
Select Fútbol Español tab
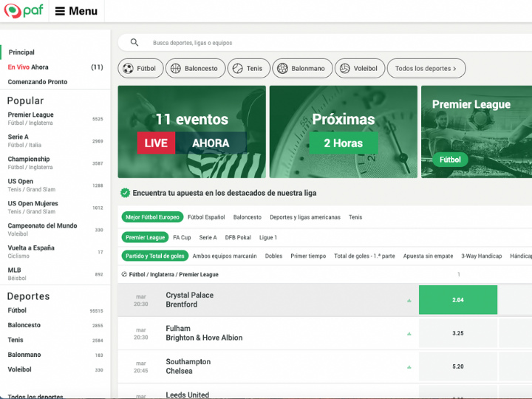pyautogui.click(x=206, y=217)
